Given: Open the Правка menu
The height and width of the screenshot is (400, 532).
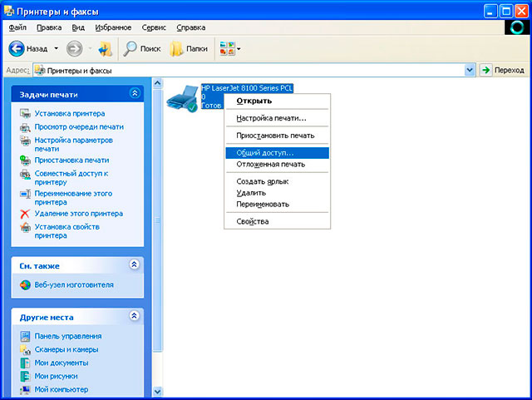Looking at the screenshot, I should [49, 27].
